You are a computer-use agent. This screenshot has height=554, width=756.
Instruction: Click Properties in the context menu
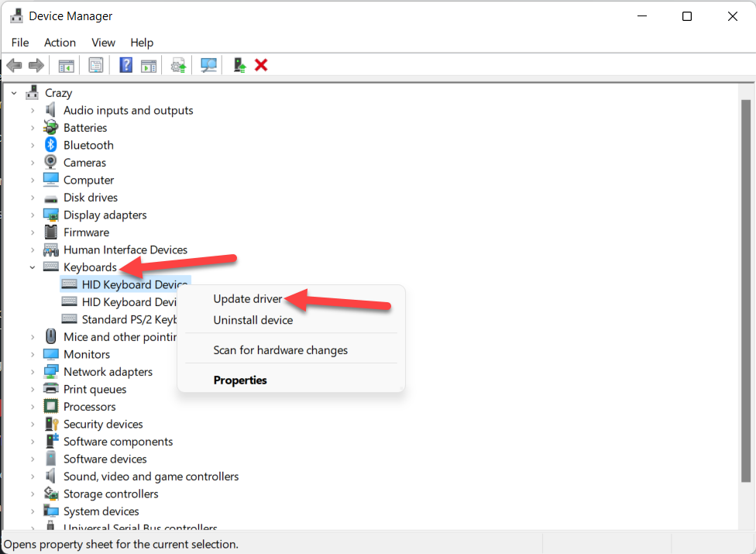[240, 380]
